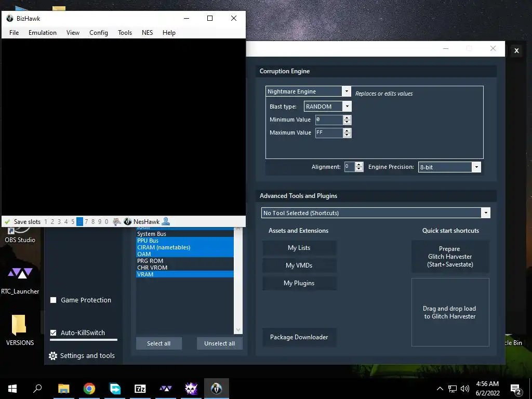Open Settings and tools gear icon
The width and height of the screenshot is (532, 399).
pyautogui.click(x=53, y=355)
